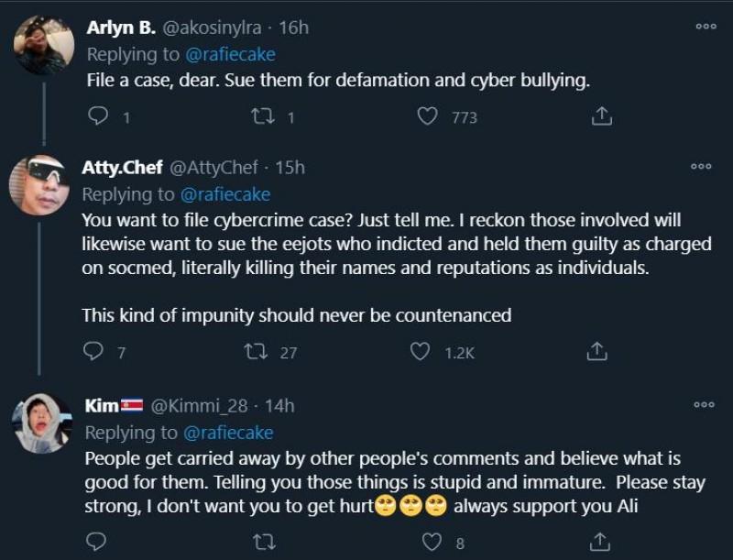Reply to Atty.Chef's cybercrime tweet
The image size is (733, 560).
click(x=92, y=351)
